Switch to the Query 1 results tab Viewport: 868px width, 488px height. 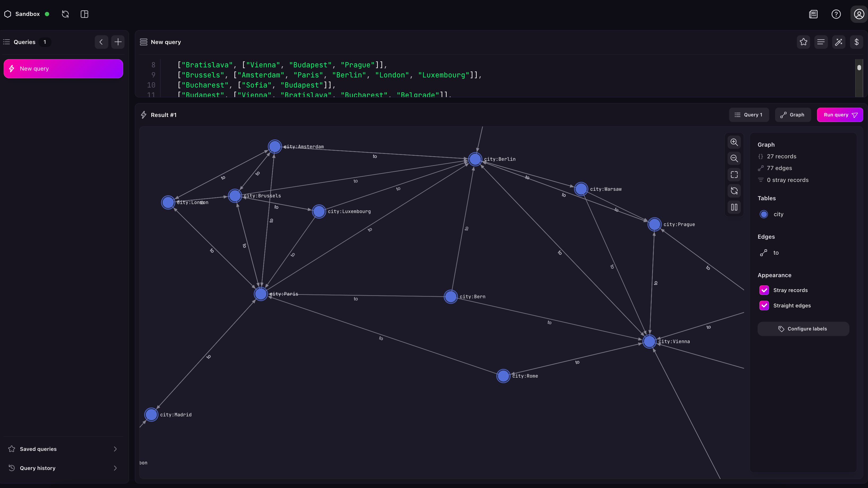749,115
